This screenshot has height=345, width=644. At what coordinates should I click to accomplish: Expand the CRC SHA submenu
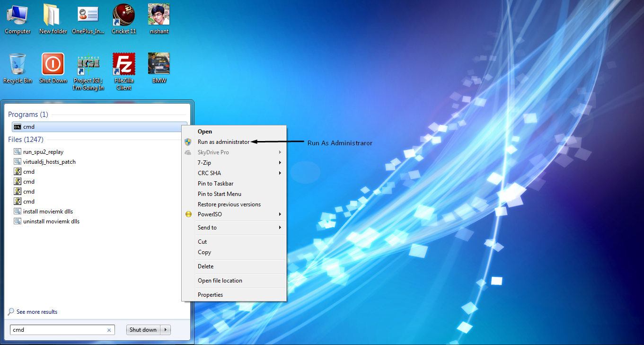point(234,173)
